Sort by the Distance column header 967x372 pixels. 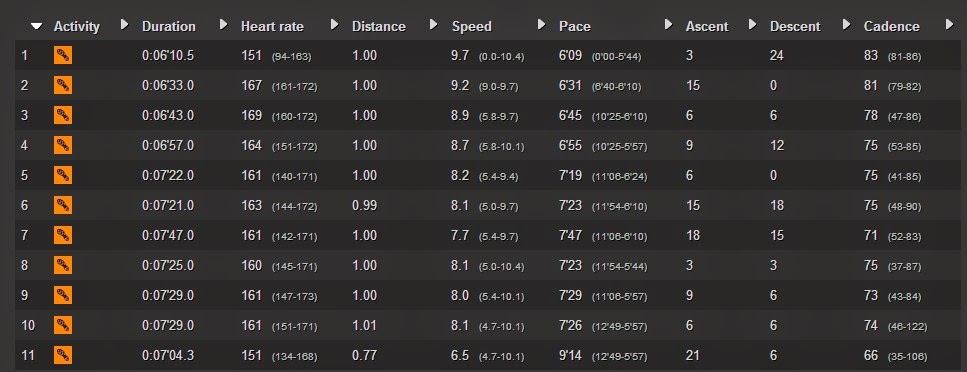click(379, 27)
